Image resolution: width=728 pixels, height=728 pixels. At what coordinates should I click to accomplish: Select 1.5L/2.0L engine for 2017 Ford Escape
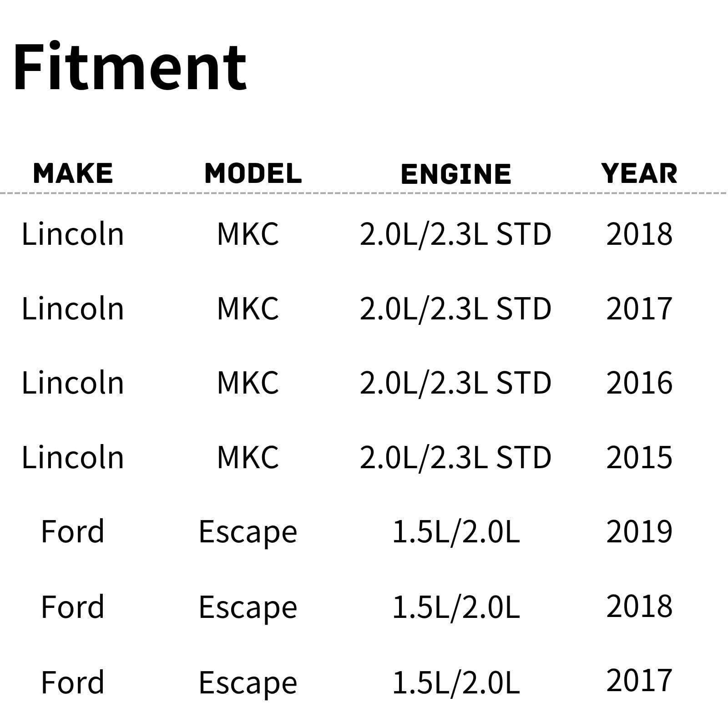(x=455, y=682)
